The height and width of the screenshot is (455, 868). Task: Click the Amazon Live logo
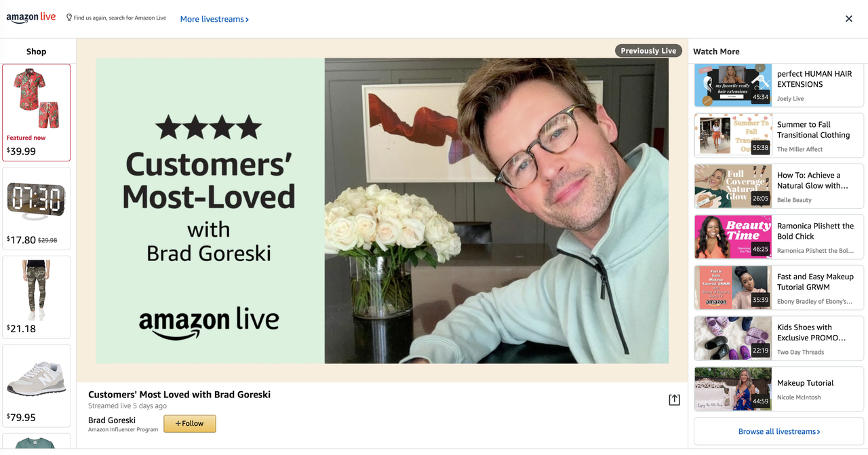(x=31, y=18)
